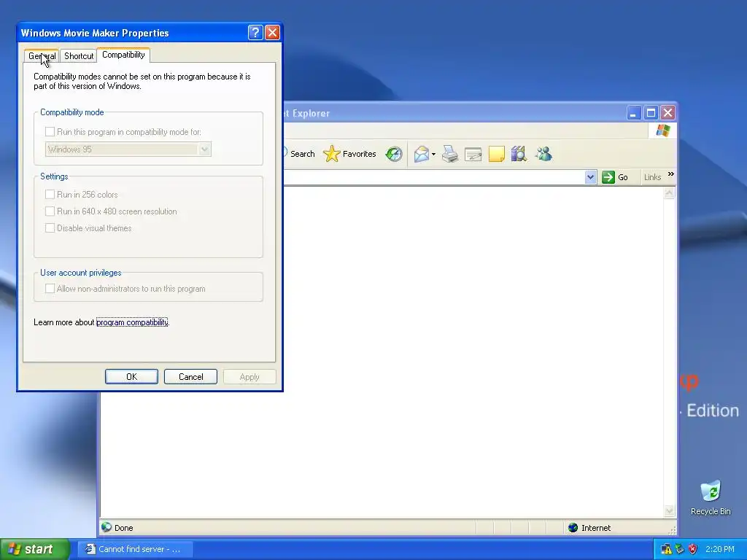Click the Research books icon

(x=519, y=154)
